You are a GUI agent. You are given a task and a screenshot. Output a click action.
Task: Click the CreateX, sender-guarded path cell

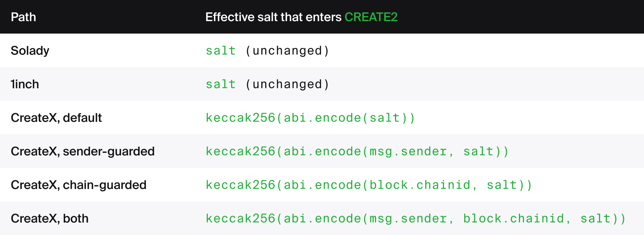[x=83, y=151]
